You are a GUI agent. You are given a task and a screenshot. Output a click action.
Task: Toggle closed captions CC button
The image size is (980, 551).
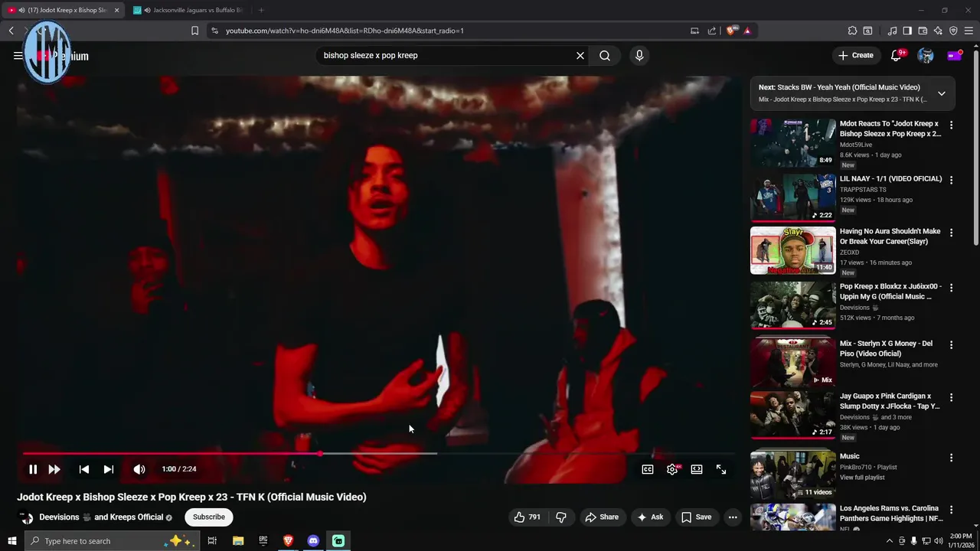pyautogui.click(x=648, y=469)
